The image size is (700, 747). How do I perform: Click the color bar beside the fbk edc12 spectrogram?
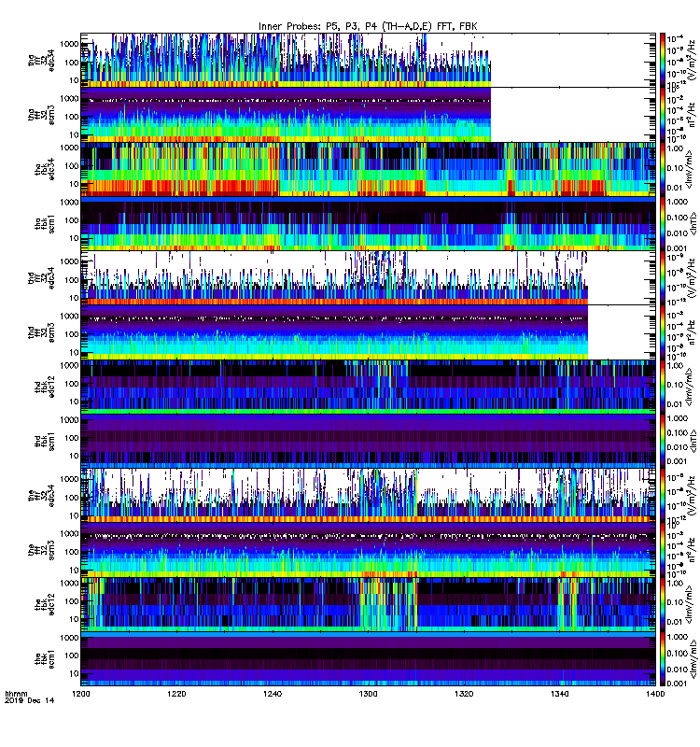click(x=663, y=605)
